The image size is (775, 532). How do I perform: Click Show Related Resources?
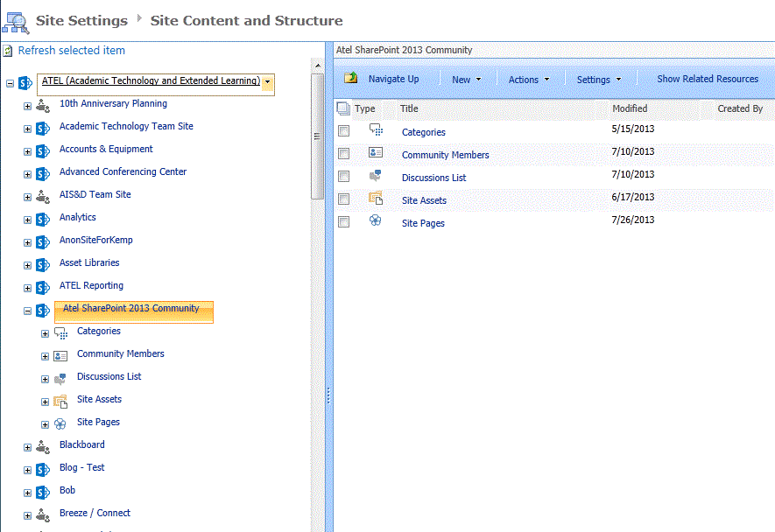coord(708,79)
